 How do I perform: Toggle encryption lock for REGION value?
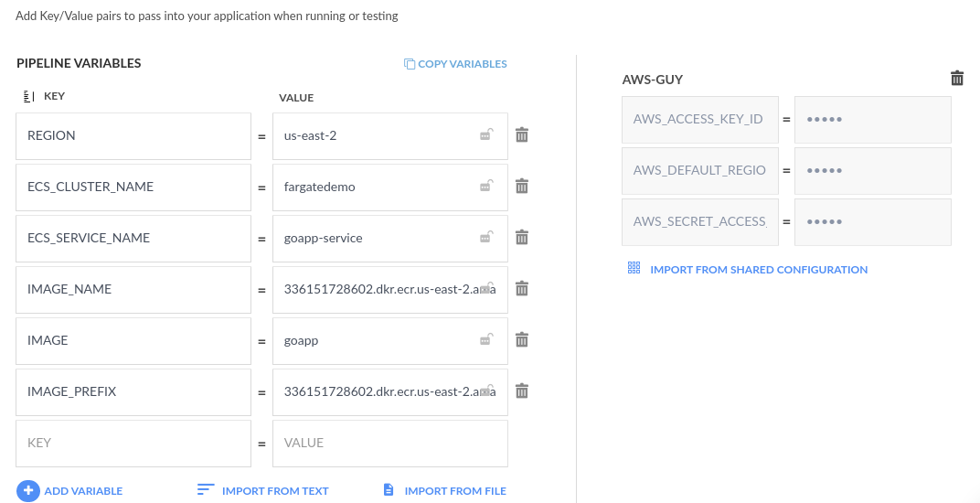pos(487,135)
